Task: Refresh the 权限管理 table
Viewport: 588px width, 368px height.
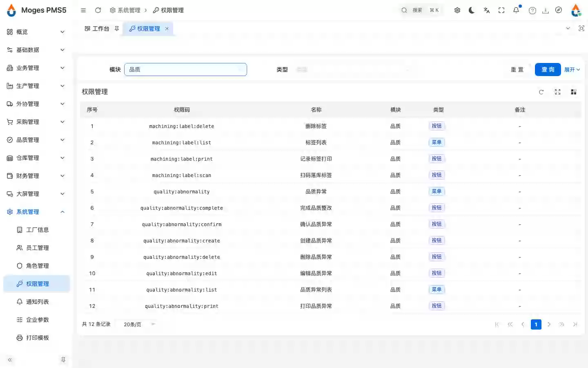Action: click(541, 92)
